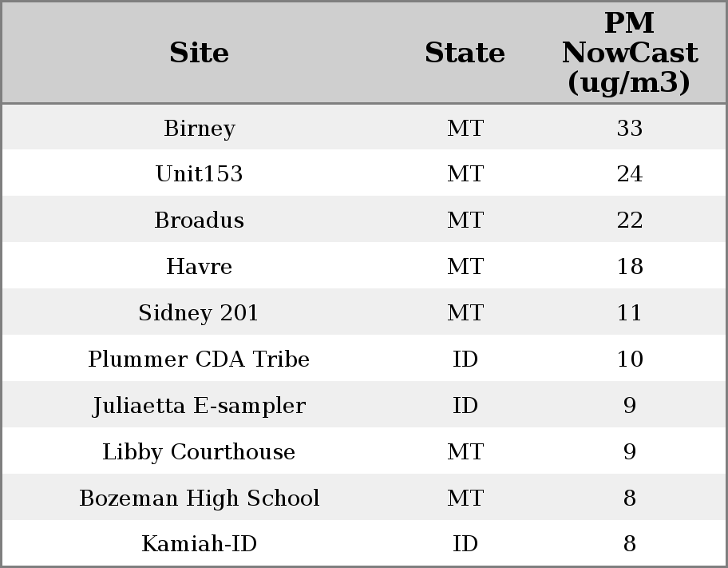The width and height of the screenshot is (728, 568).
Task: Select Bozeman High School cell
Action: 199,498
